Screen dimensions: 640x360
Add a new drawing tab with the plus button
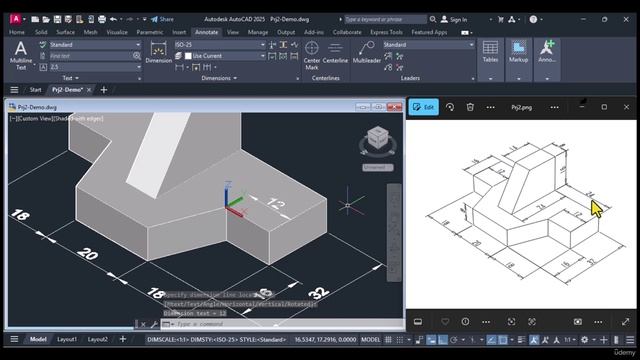click(104, 90)
